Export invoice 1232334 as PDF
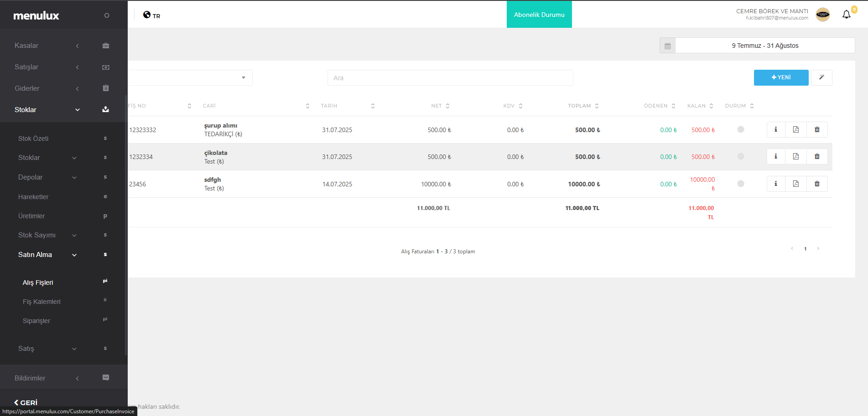The image size is (868, 416). (x=796, y=156)
